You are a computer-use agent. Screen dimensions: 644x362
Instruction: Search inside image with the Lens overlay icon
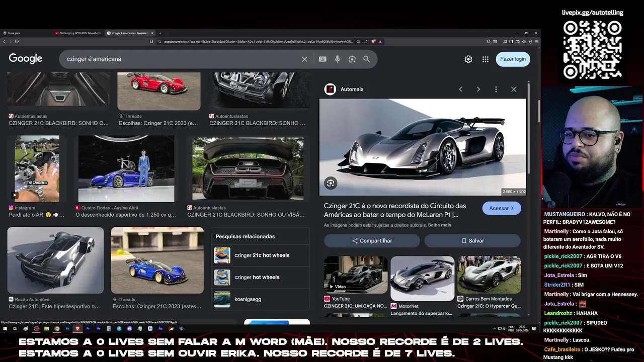[331, 183]
